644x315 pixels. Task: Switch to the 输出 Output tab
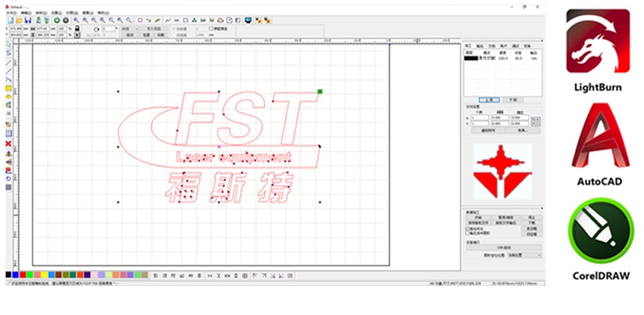[x=480, y=46]
